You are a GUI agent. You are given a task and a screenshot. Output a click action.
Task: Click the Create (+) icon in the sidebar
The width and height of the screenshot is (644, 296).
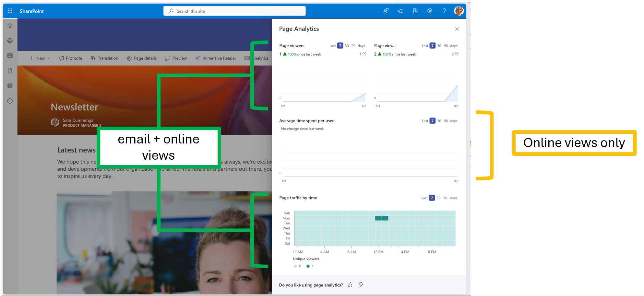(10, 101)
